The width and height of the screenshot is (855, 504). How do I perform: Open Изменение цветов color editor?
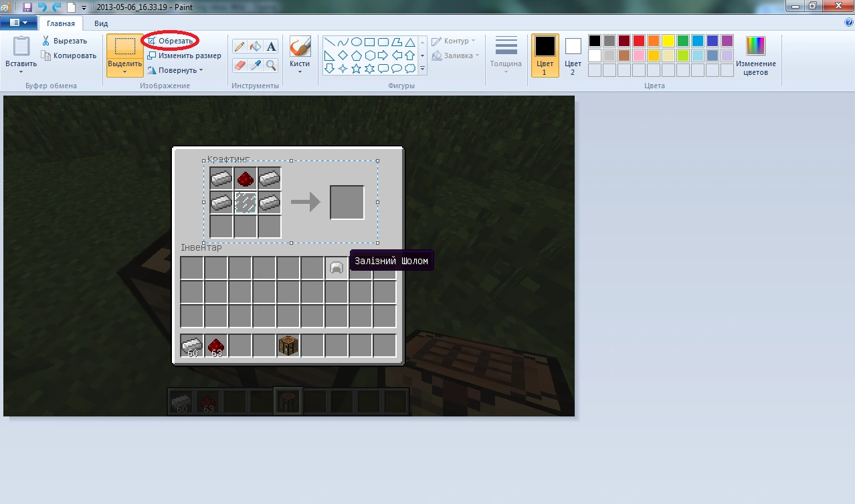click(755, 55)
